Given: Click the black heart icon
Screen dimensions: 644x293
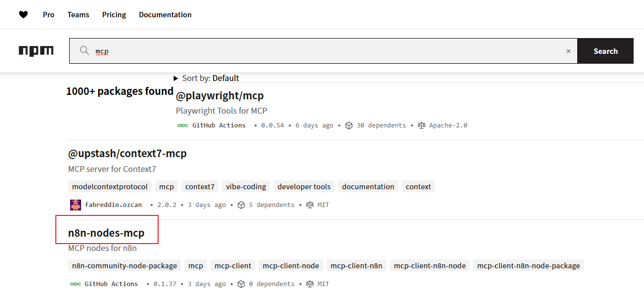Looking at the screenshot, I should pos(23,15).
